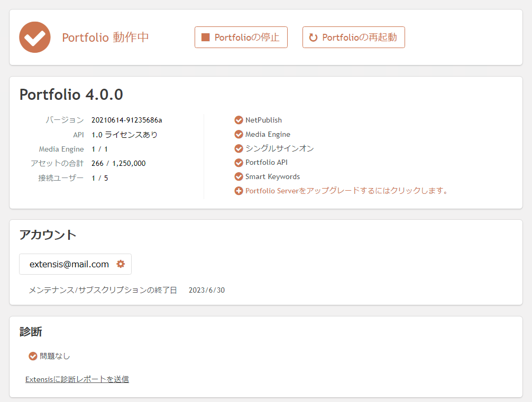The height and width of the screenshot is (402, 532).
Task: Open account settings via the gear icon
Action: pyautogui.click(x=121, y=264)
